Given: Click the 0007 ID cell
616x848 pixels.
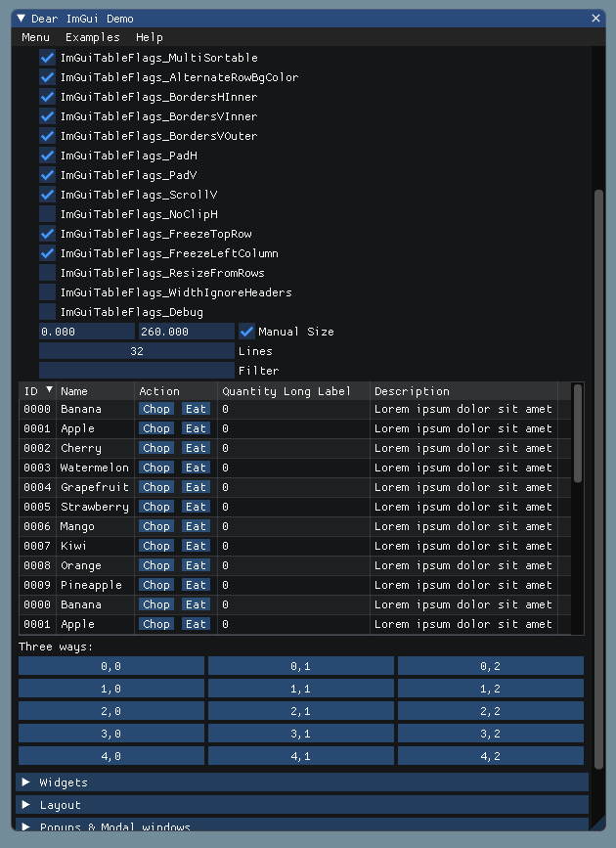Looking at the screenshot, I should 37,545.
